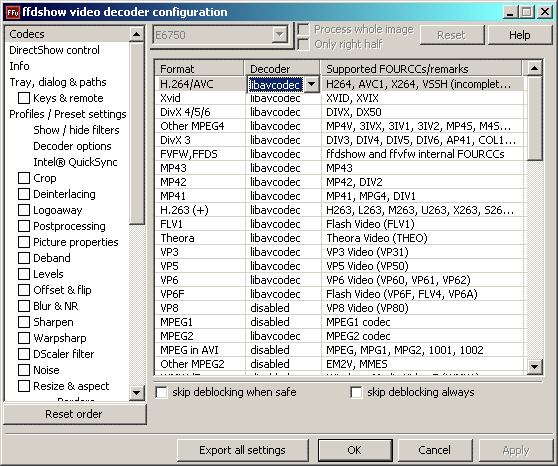Toggle the DScaler filter checkbox
558x466 pixels.
[24, 354]
